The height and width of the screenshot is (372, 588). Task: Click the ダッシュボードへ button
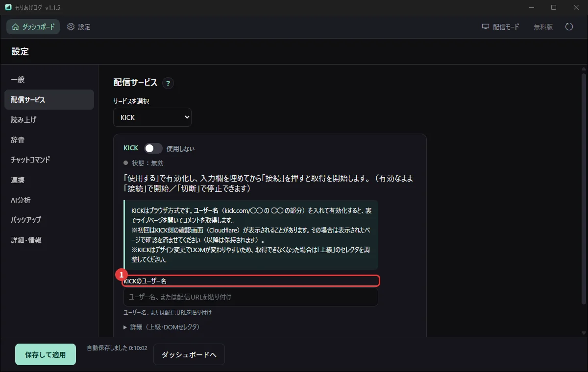[x=189, y=354]
